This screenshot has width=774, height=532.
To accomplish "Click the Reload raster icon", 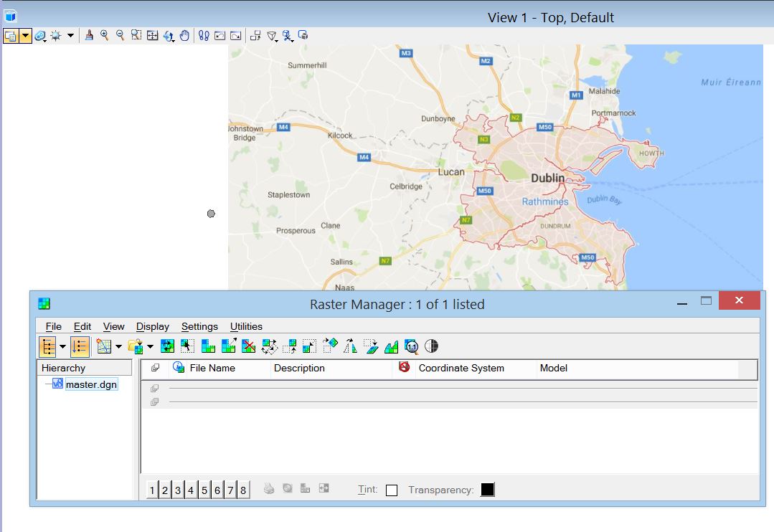I will click(167, 346).
